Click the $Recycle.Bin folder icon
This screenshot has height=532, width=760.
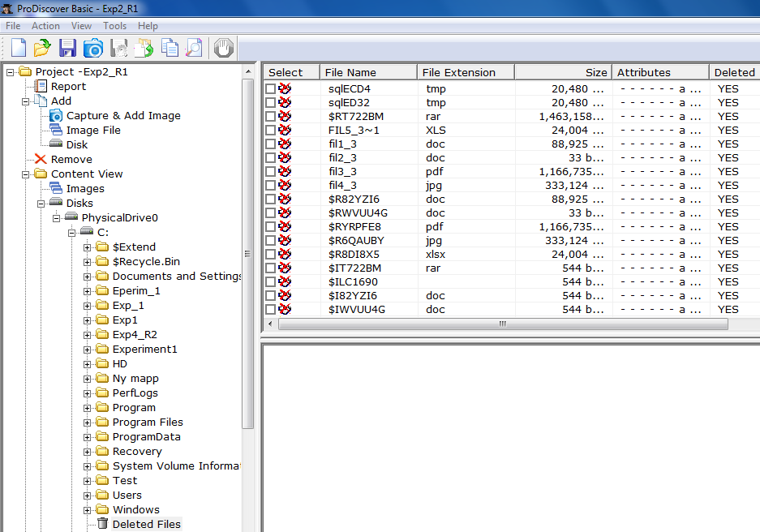point(102,262)
